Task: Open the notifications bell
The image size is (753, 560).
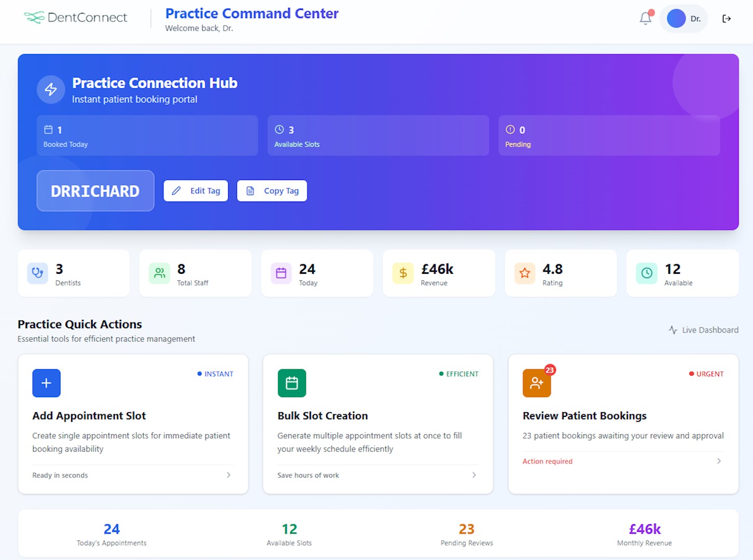Action: 646,18
